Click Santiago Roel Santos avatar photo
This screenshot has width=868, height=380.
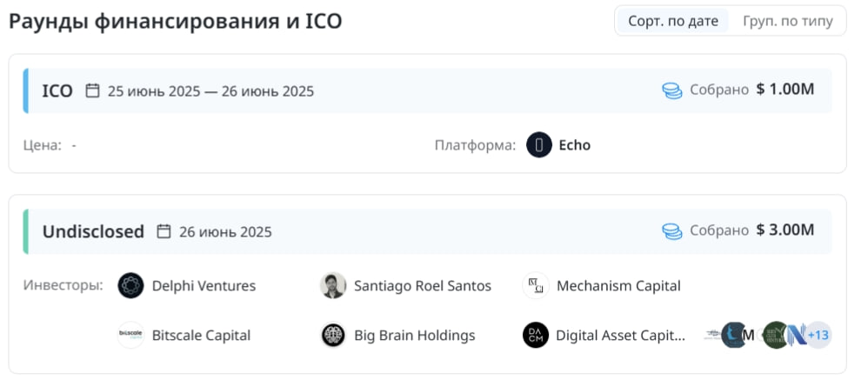333,285
